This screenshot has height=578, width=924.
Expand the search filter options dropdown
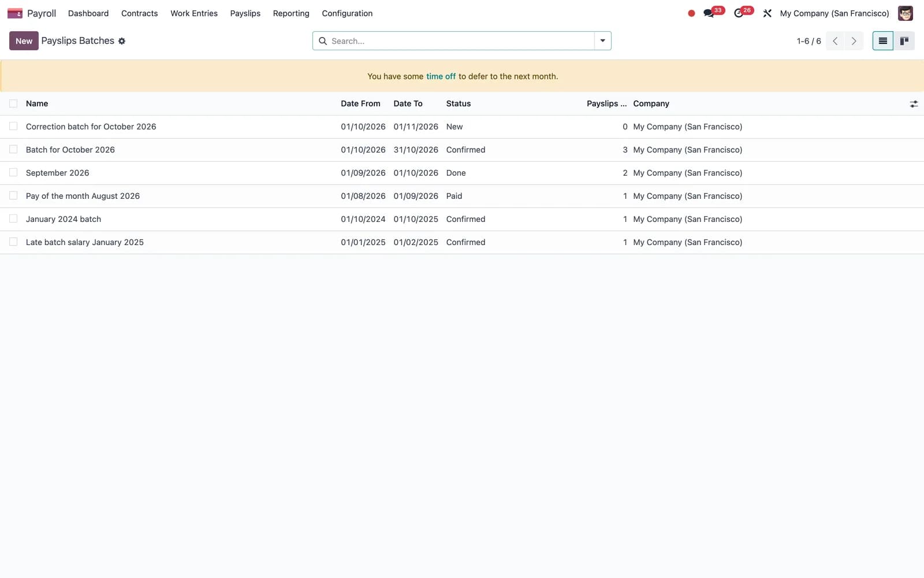[x=602, y=41]
